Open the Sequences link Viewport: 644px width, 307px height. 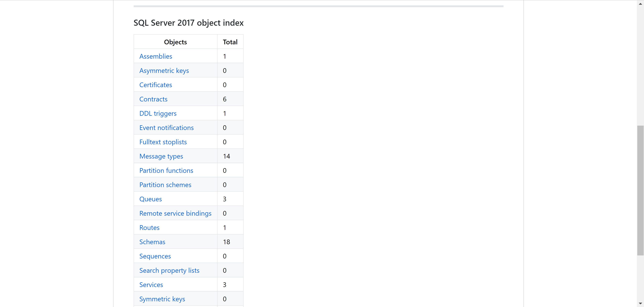click(x=155, y=256)
